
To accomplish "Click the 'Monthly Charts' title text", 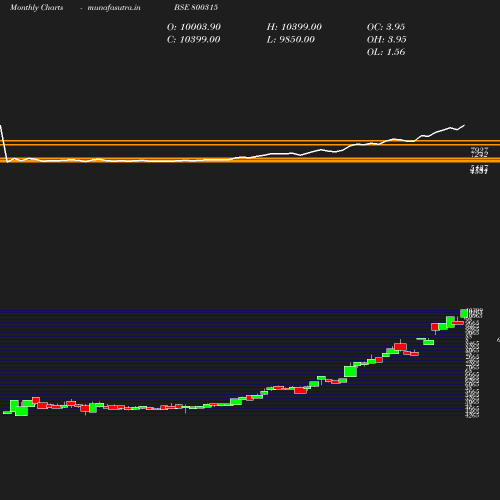I will [x=36, y=8].
